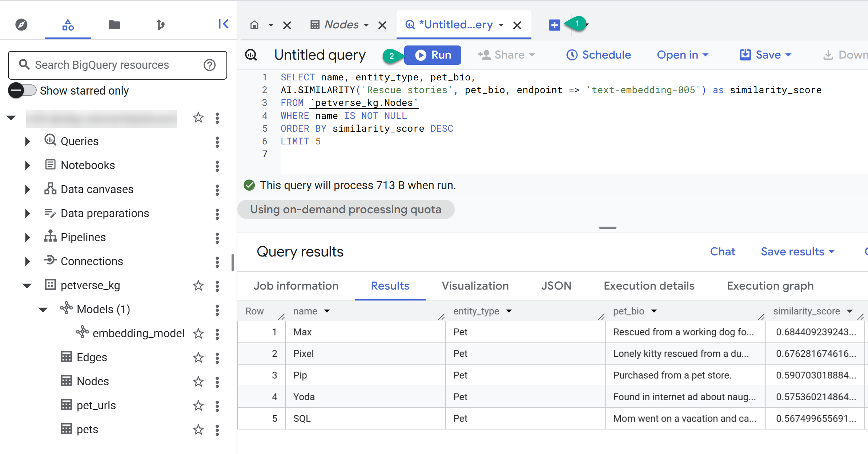This screenshot has width=868, height=454.
Task: Select the Results tab
Action: [390, 286]
